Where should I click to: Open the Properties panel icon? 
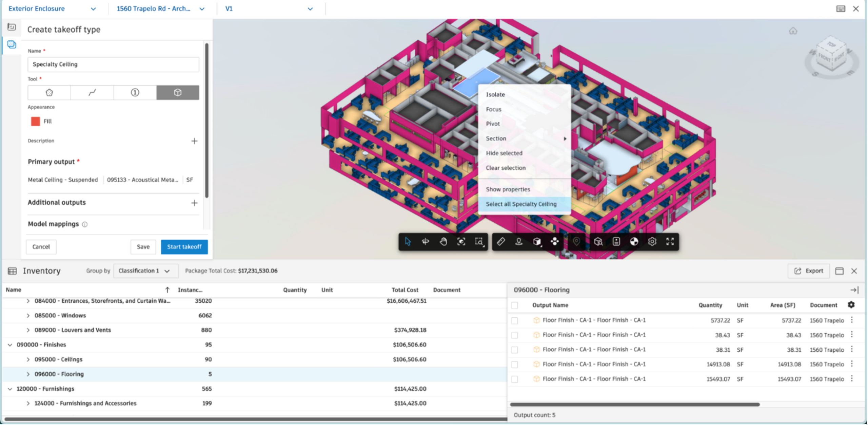coord(616,242)
